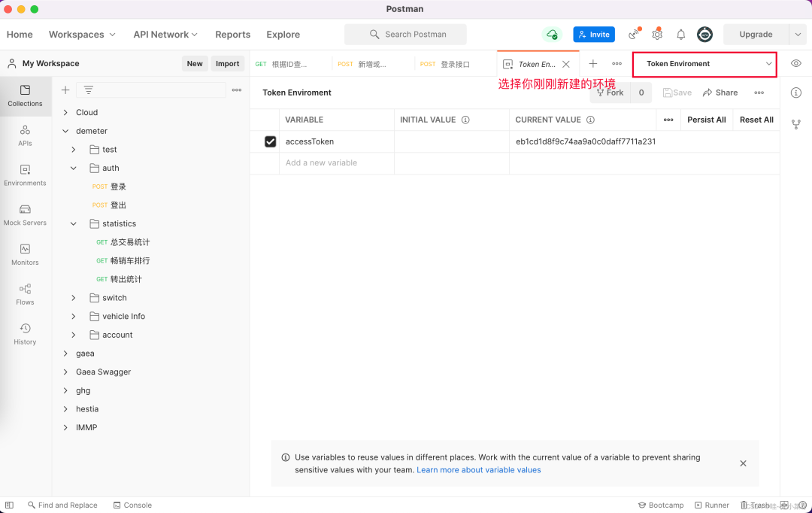
Task: Open the user avatar menu
Action: click(704, 34)
